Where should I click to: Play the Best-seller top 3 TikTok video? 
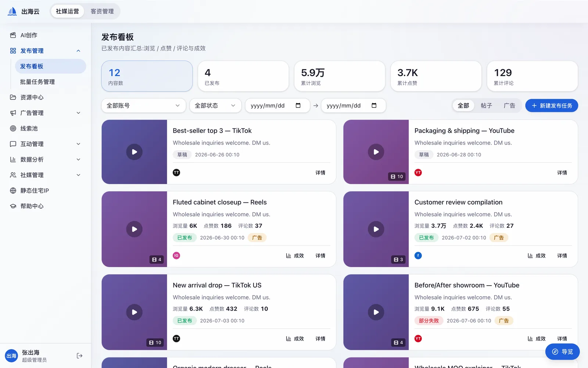(135, 152)
